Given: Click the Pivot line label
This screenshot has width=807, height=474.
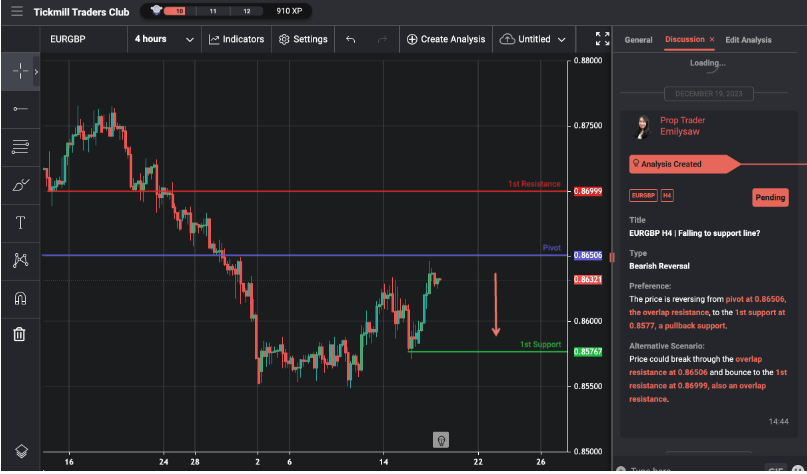Looking at the screenshot, I should pos(551,248).
